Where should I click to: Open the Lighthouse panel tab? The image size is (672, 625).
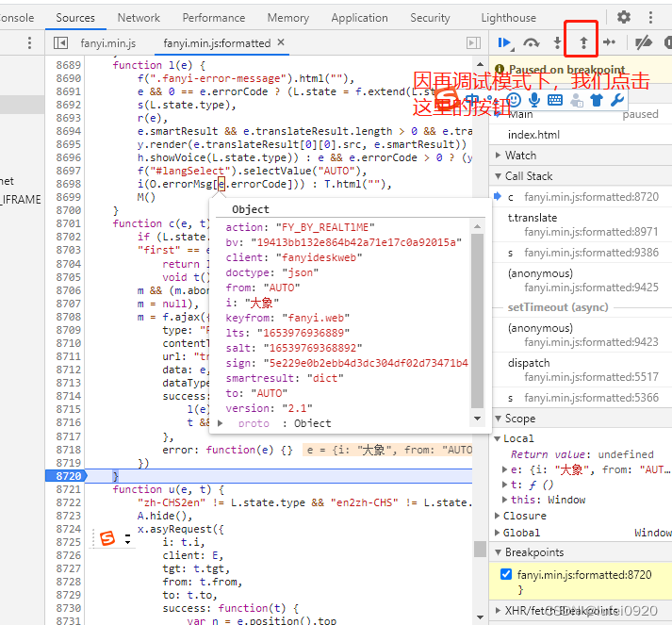(x=508, y=18)
